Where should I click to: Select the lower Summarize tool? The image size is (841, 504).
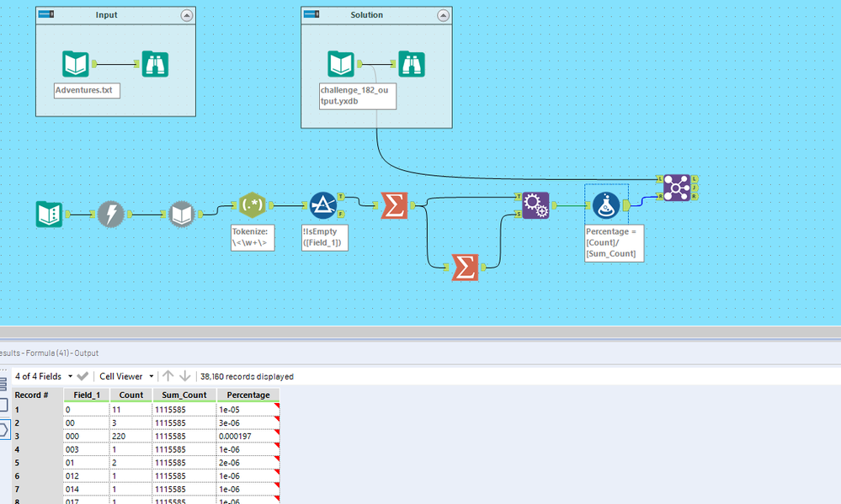coord(465,267)
